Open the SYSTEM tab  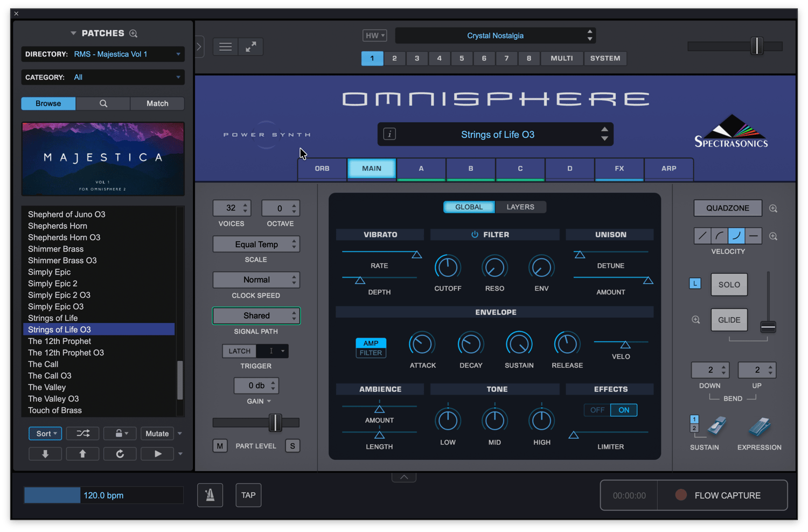[605, 58]
